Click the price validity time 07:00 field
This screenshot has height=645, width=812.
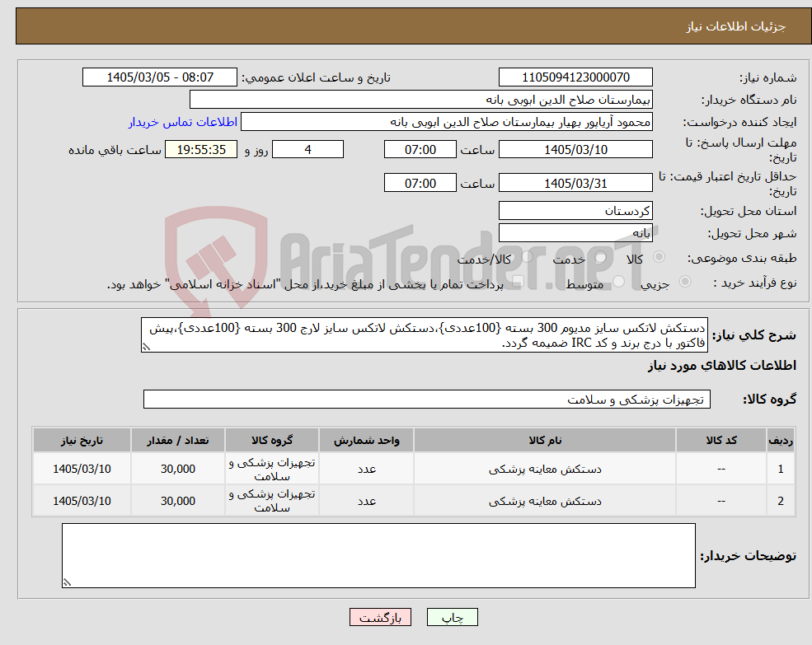click(x=420, y=183)
